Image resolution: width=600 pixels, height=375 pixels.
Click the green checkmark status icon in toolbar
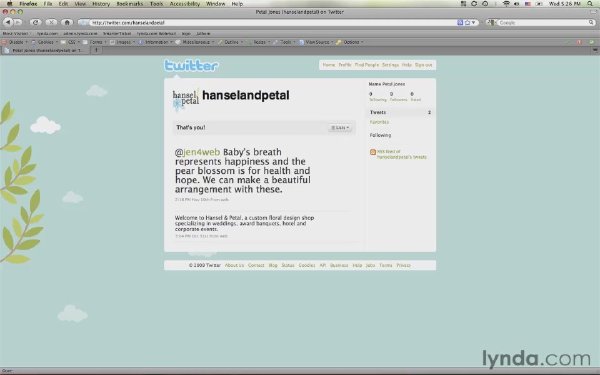click(x=592, y=42)
